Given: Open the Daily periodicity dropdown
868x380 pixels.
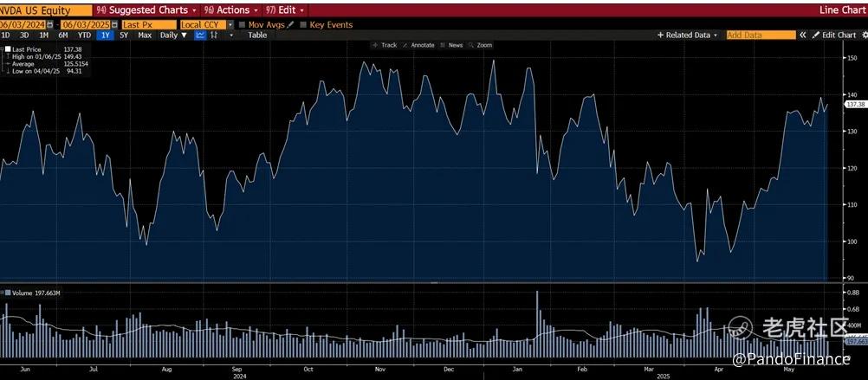Looking at the screenshot, I should point(173,35).
